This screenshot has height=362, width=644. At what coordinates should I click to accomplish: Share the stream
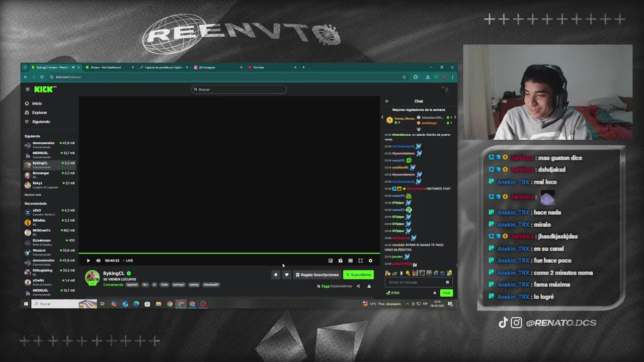(358, 286)
